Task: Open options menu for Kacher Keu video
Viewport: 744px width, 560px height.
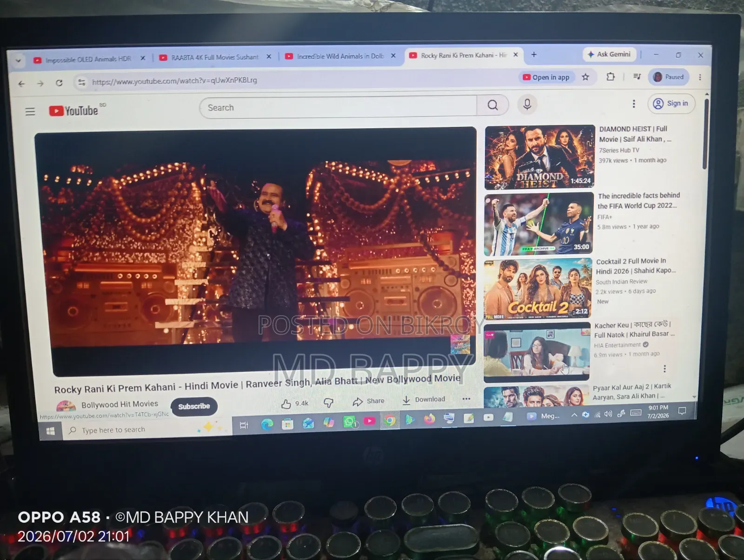Action: pos(664,369)
